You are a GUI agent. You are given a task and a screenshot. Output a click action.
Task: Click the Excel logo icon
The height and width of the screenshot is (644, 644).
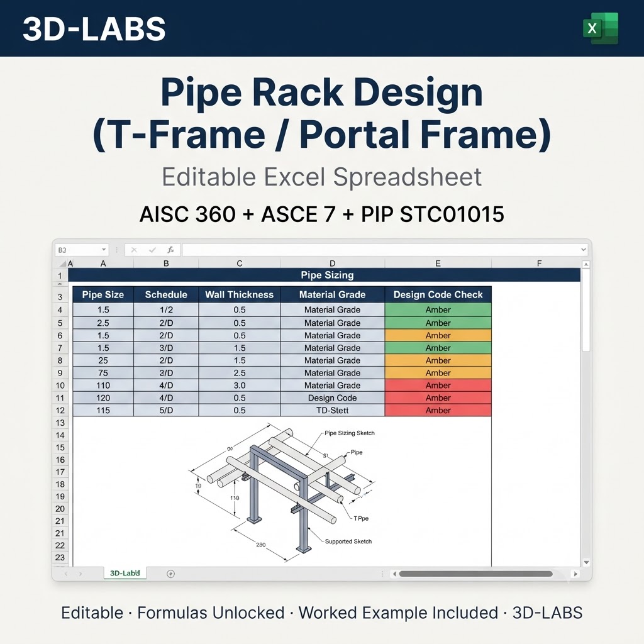click(x=600, y=28)
